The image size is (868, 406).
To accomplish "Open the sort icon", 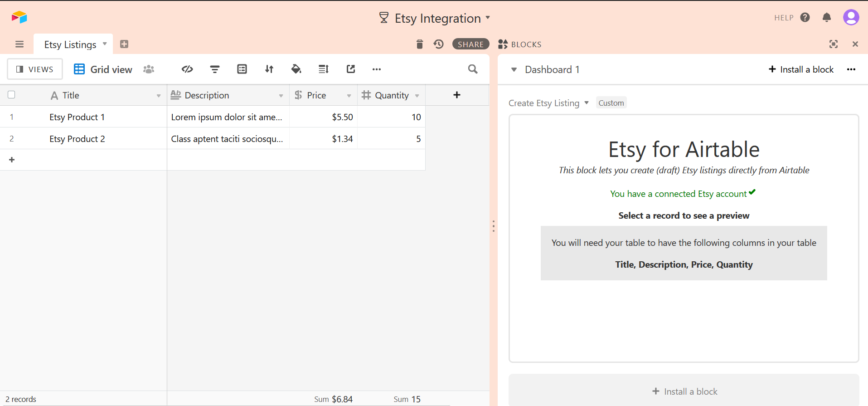I will pos(269,69).
